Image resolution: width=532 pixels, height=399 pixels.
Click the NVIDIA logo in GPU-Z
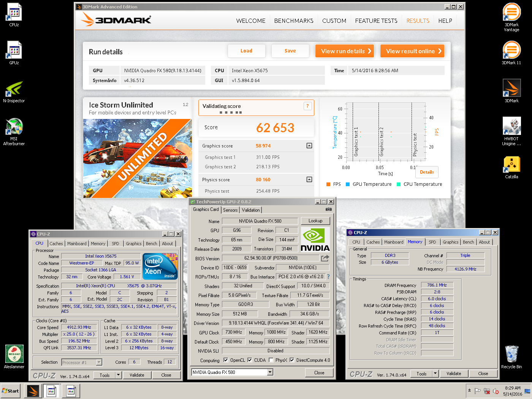pos(315,239)
